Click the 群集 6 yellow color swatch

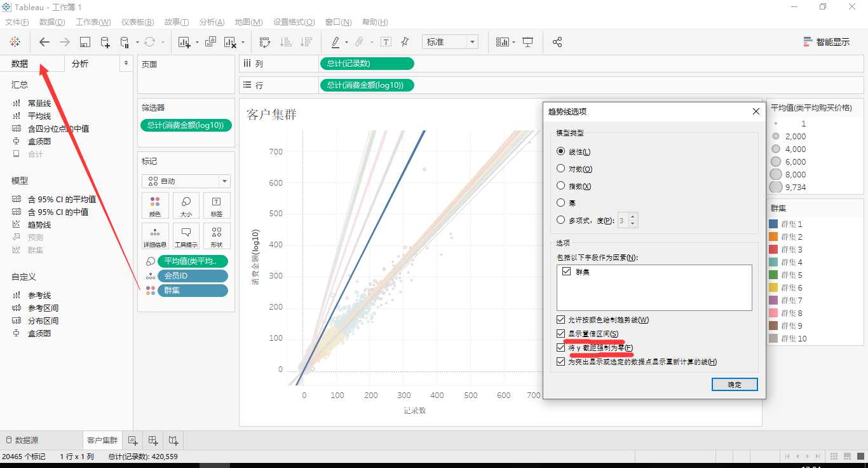tap(773, 287)
